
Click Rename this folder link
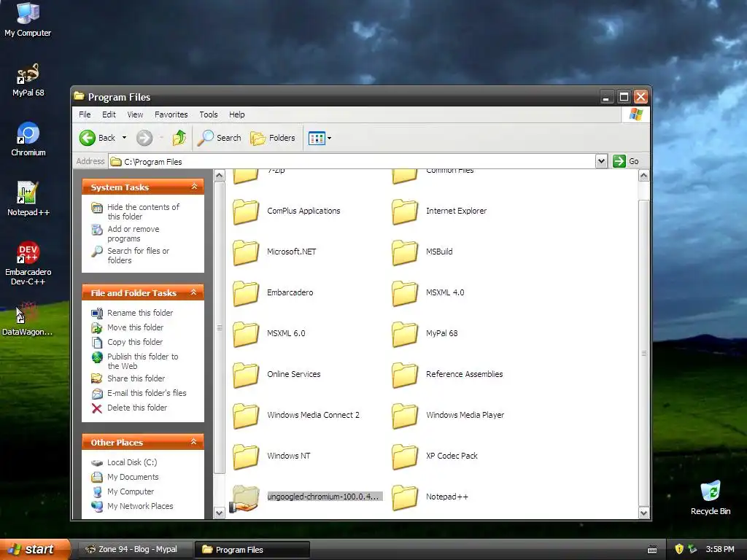(140, 313)
